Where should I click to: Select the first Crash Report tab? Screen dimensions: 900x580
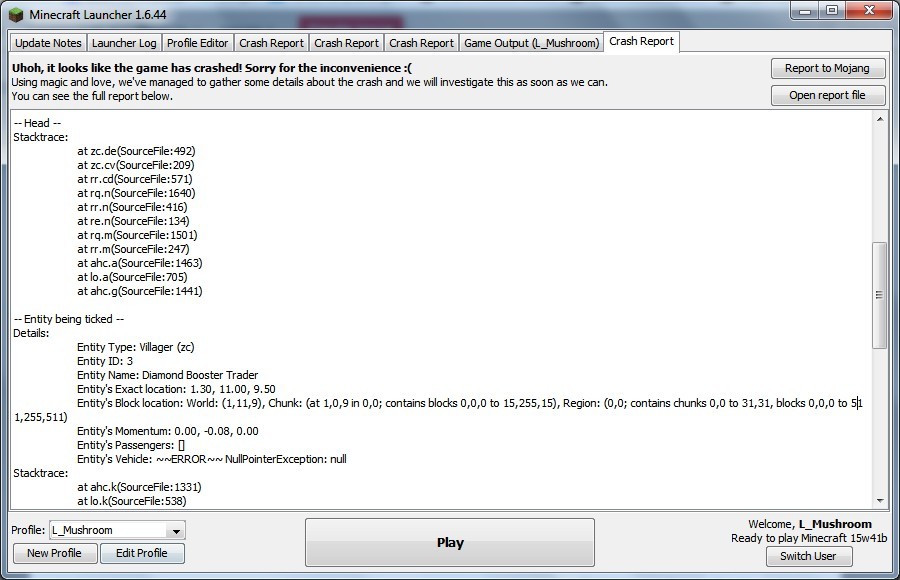(271, 43)
